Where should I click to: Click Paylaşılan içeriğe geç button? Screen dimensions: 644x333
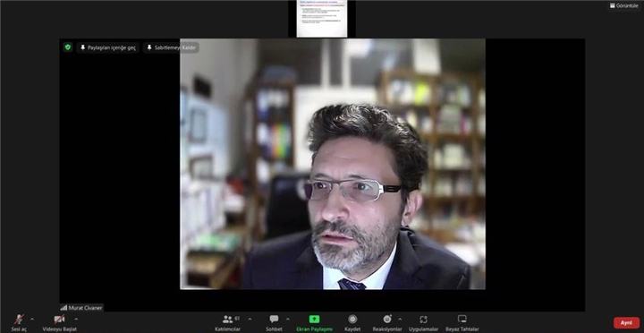click(x=107, y=47)
